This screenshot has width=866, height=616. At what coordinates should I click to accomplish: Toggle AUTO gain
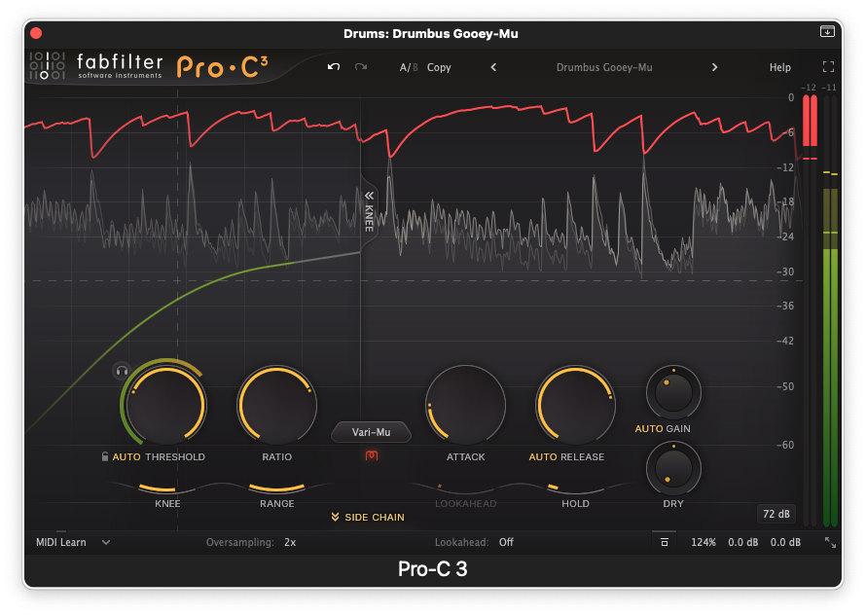tap(648, 428)
